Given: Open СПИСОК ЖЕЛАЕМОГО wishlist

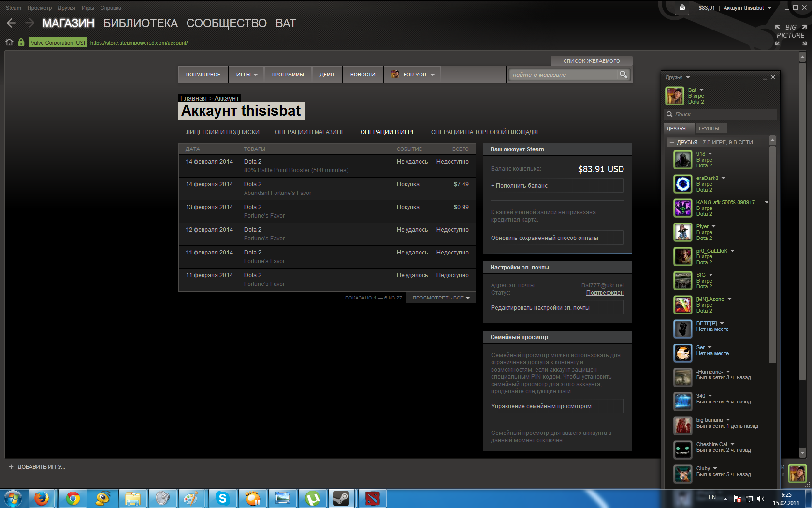Looking at the screenshot, I should [592, 61].
